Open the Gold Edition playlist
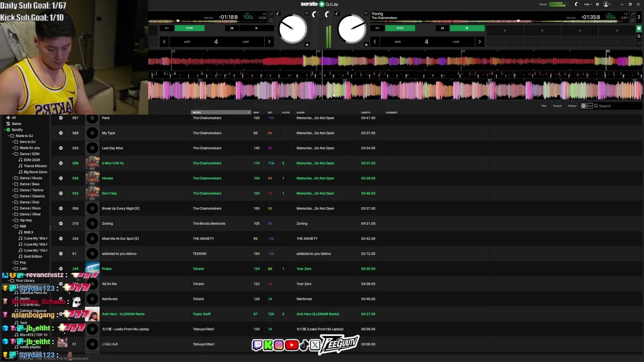 coord(33,256)
